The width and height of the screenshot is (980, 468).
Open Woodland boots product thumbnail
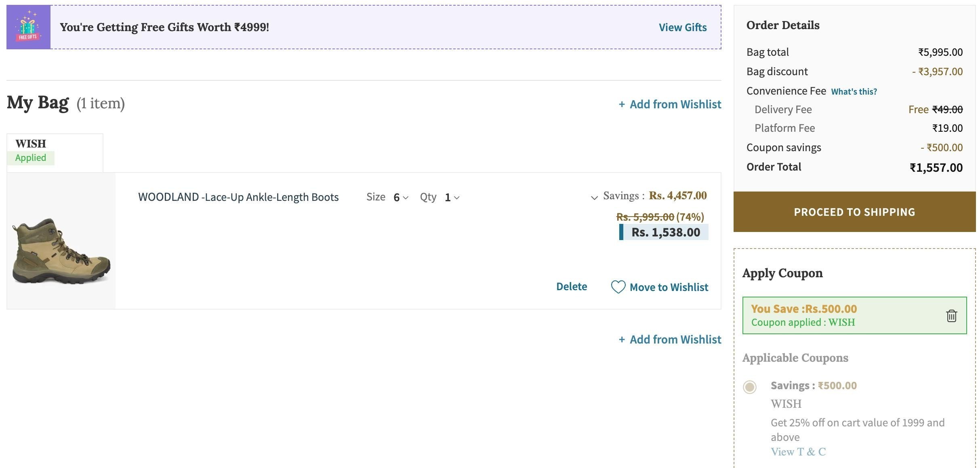[61, 241]
